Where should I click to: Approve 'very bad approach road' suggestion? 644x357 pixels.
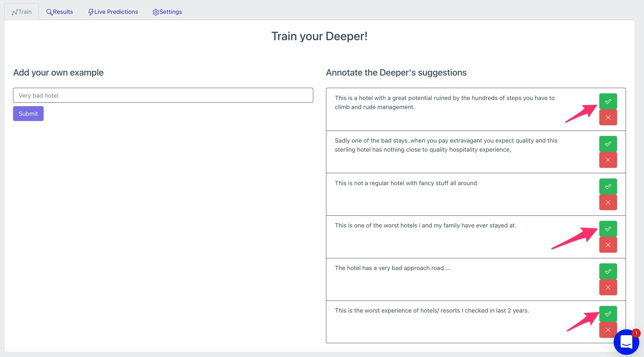tap(608, 271)
